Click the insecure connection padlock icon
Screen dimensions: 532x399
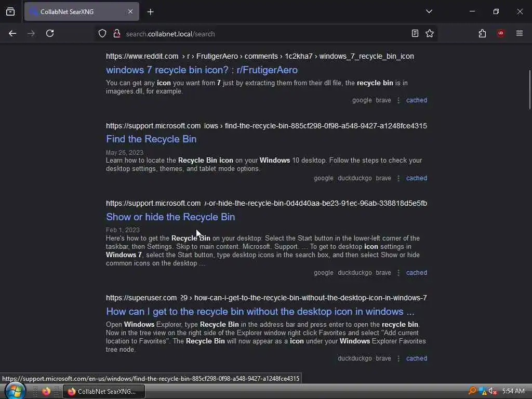click(x=117, y=34)
